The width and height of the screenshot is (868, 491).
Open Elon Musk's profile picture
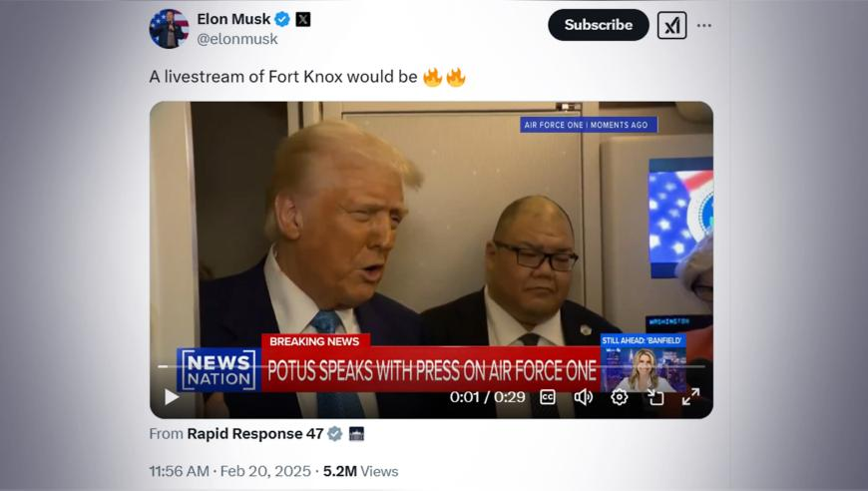(x=169, y=29)
